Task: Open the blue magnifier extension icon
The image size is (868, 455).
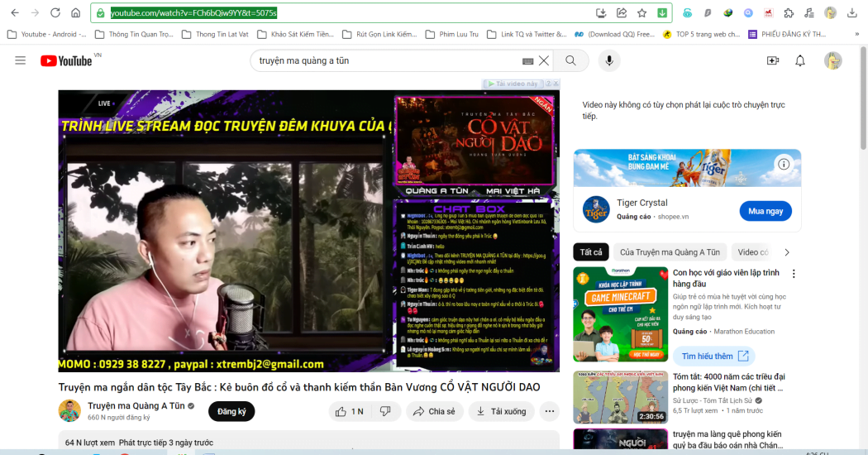Action: pos(748,12)
